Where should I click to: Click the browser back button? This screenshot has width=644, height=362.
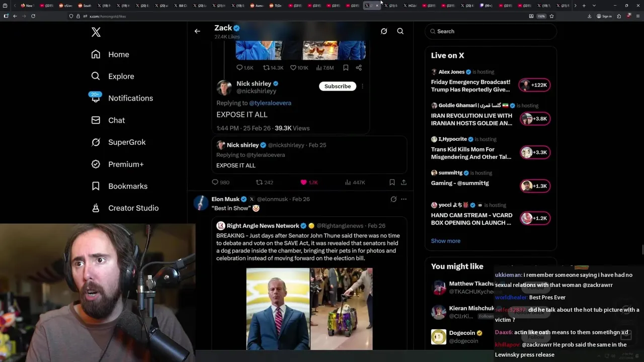(15, 16)
